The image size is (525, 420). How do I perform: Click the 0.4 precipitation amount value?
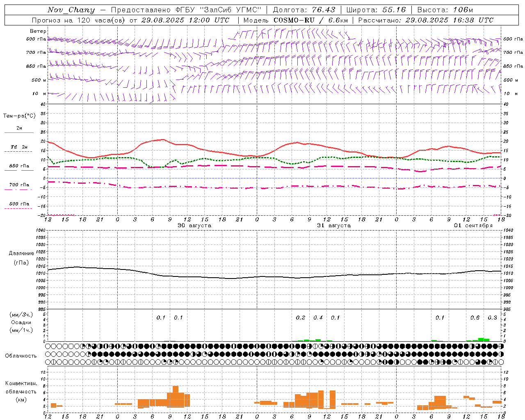tap(318, 317)
